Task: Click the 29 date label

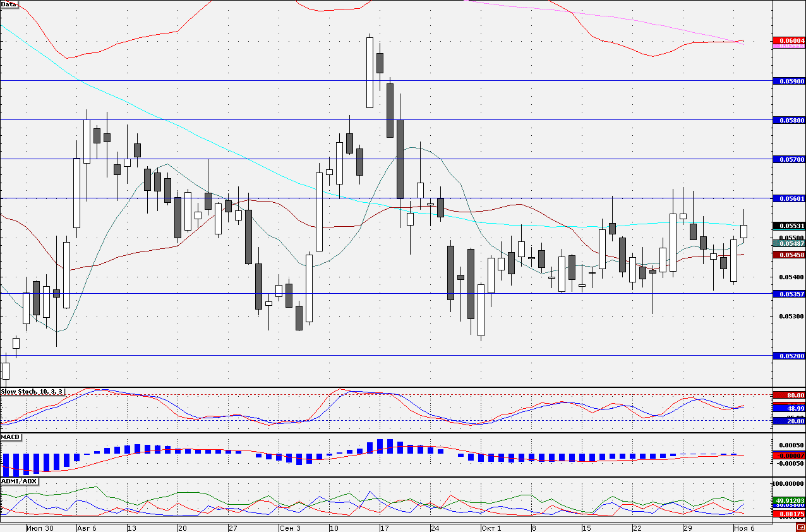Action: click(687, 528)
